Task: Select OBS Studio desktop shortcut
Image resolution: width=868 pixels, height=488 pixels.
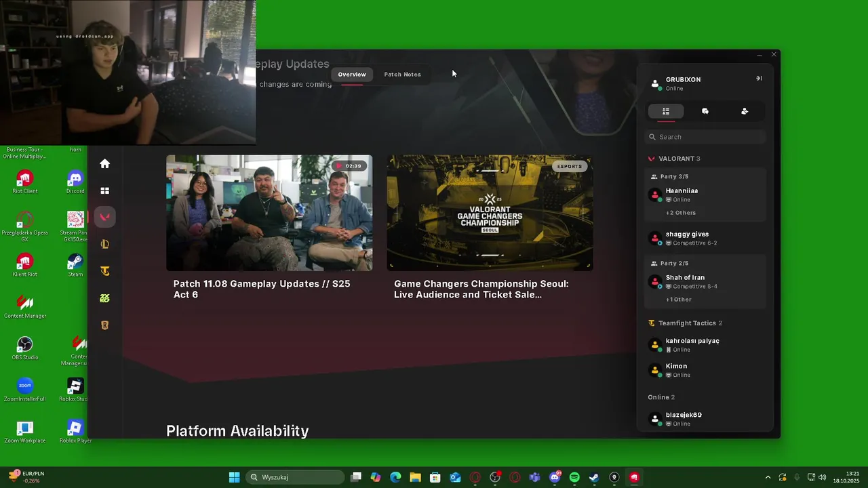Action: (25, 348)
